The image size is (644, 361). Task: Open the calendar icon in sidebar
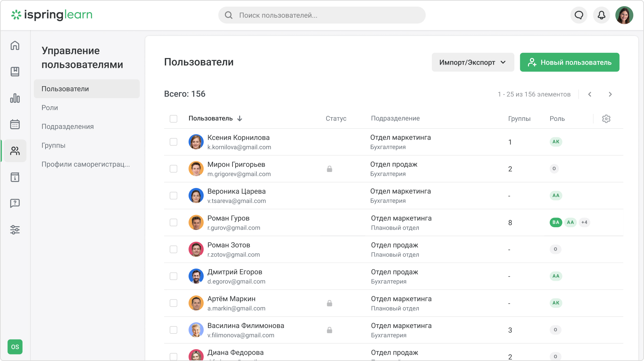(15, 124)
